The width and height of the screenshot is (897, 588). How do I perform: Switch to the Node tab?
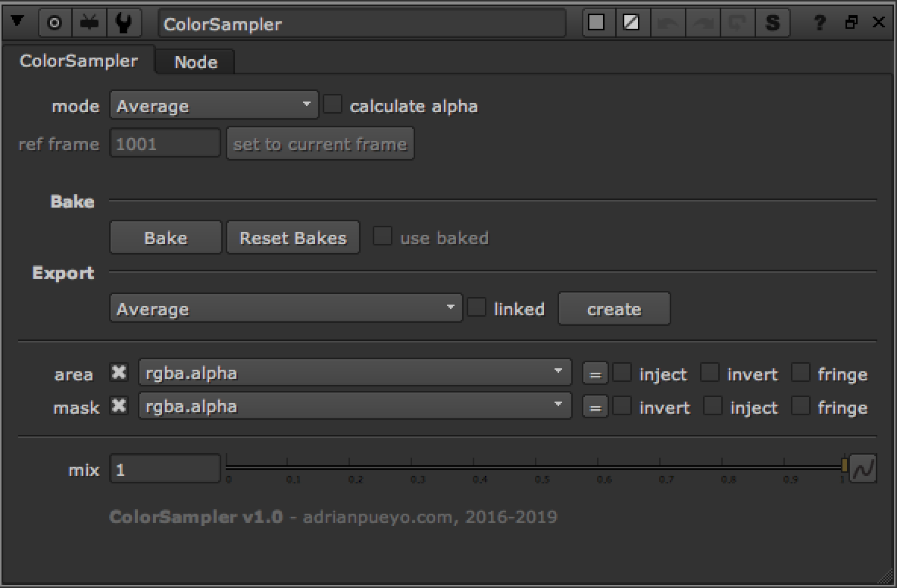(194, 61)
